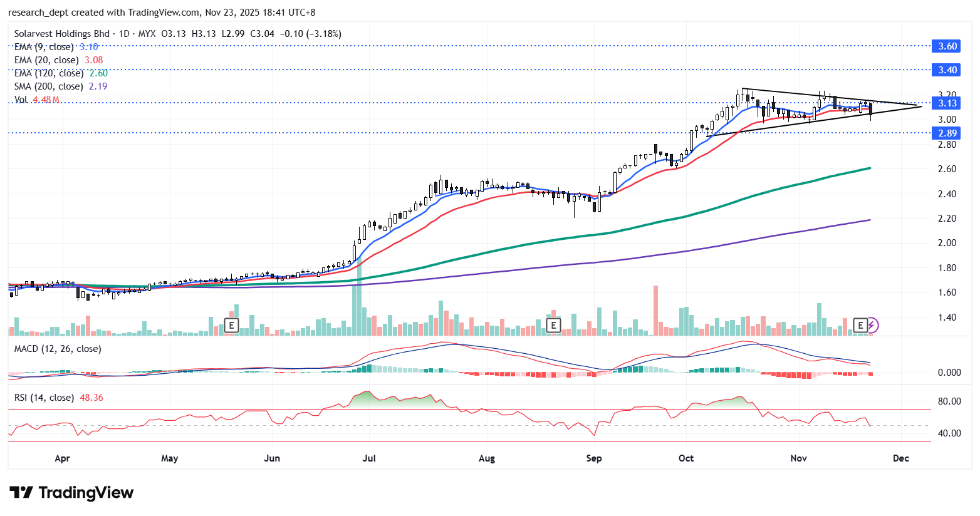
Task: Click the 2.89 price label tag
Action: click(947, 133)
